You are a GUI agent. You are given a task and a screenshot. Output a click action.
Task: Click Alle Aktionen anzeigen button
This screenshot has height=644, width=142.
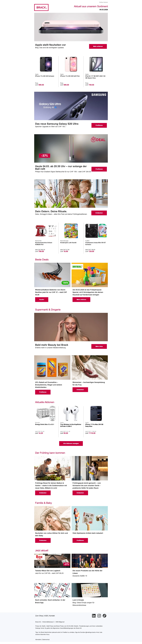(x=71, y=443)
